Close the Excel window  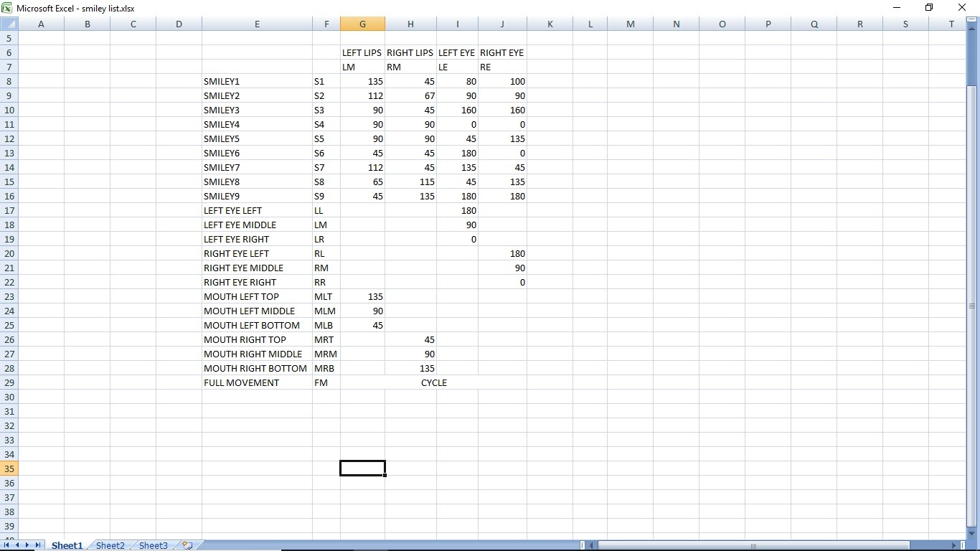coord(963,8)
